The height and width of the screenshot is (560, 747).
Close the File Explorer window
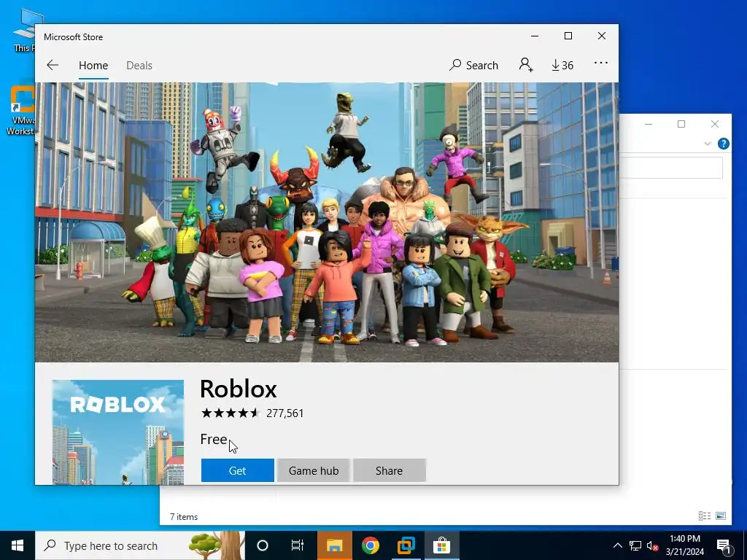click(x=715, y=124)
